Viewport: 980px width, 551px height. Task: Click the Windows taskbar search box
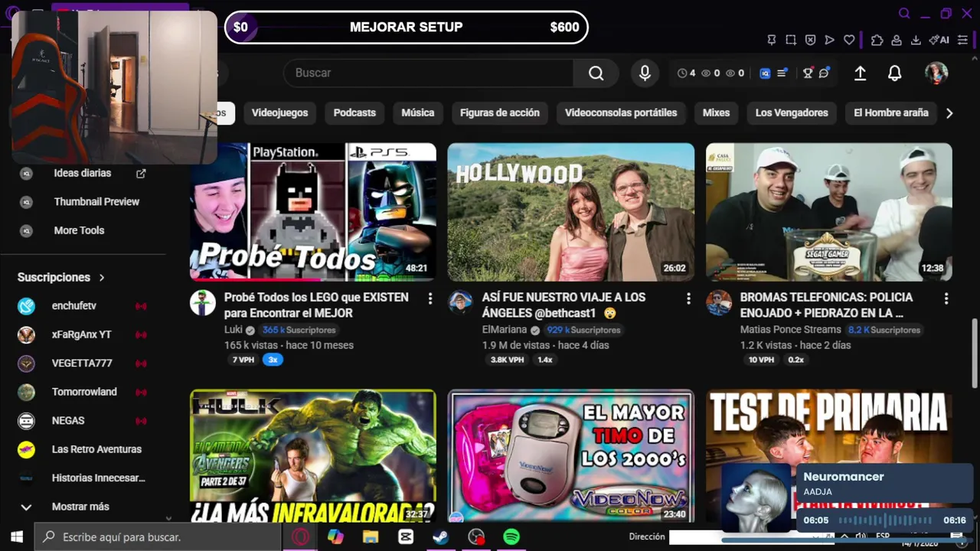tap(159, 537)
